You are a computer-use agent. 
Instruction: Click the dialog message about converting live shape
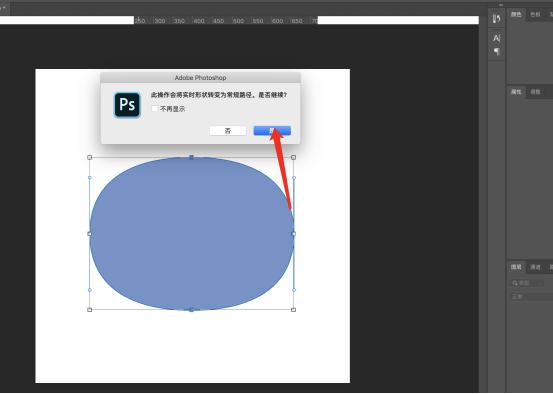pos(219,95)
